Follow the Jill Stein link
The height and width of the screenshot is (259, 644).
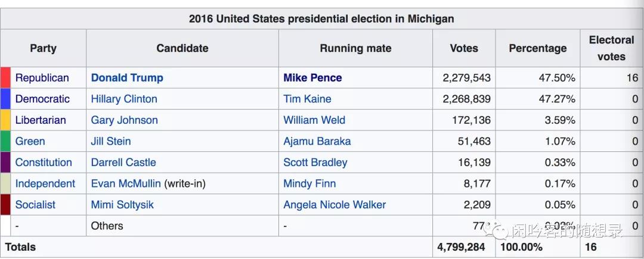click(111, 141)
